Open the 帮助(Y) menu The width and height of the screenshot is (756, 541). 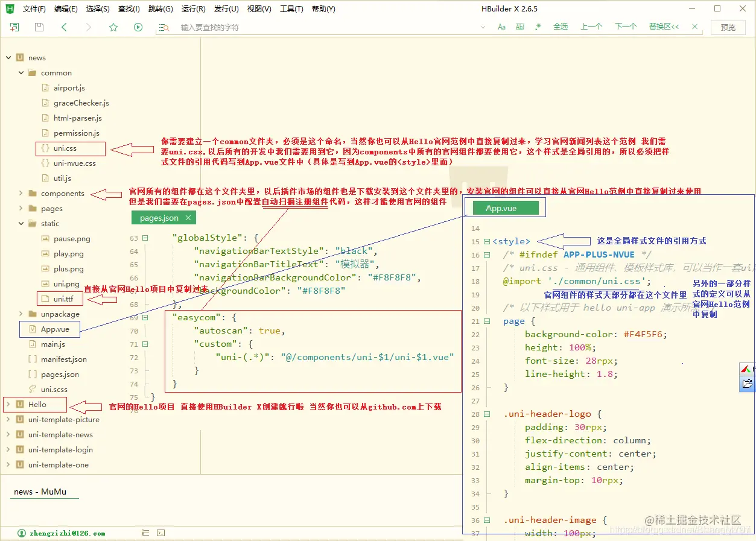click(324, 9)
